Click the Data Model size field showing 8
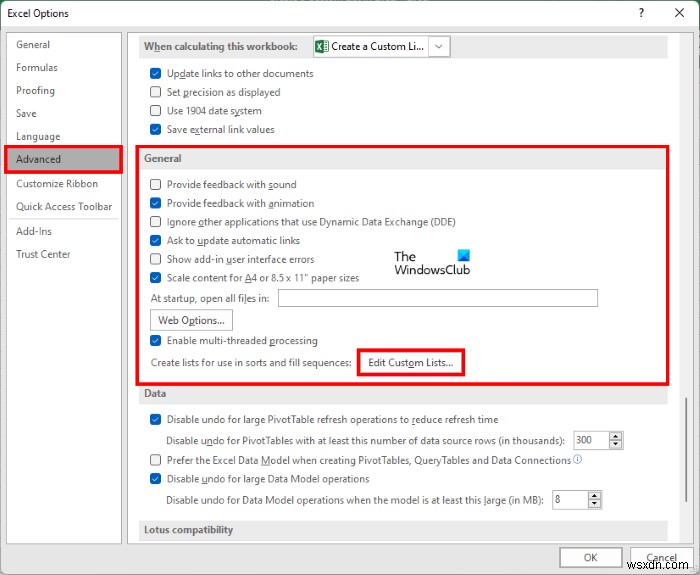 569,500
